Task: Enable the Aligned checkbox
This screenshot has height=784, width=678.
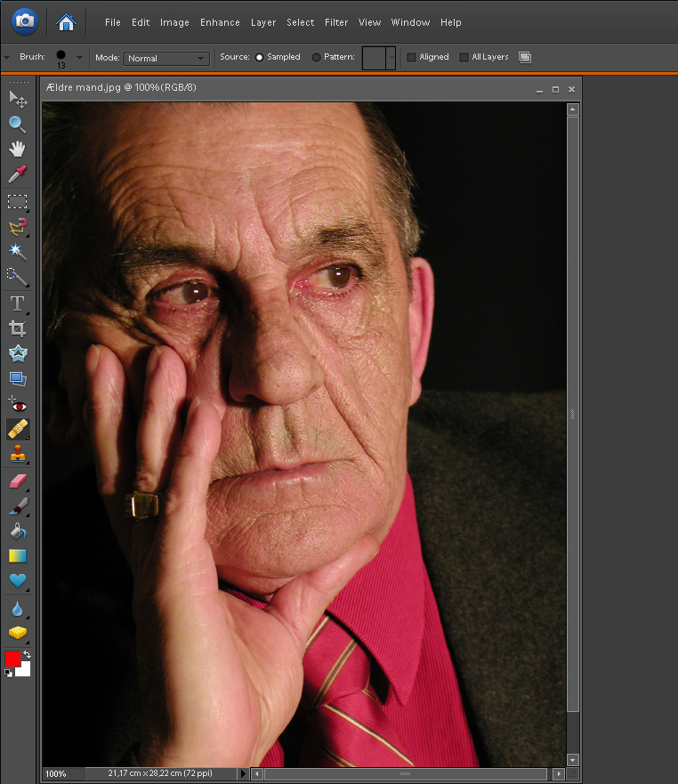Action: click(411, 58)
